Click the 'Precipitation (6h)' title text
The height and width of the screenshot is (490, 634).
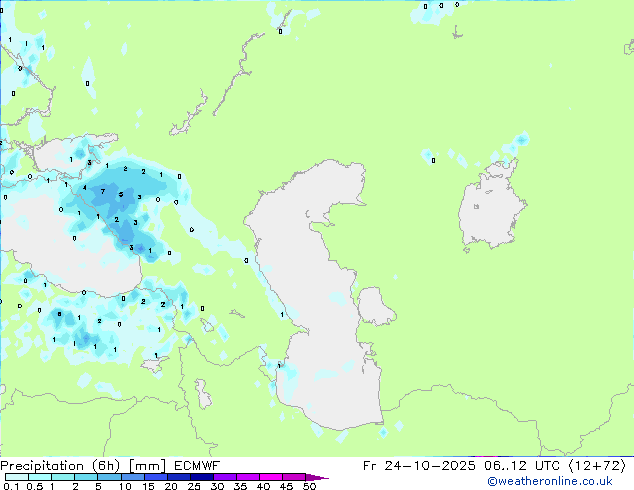click(x=60, y=466)
